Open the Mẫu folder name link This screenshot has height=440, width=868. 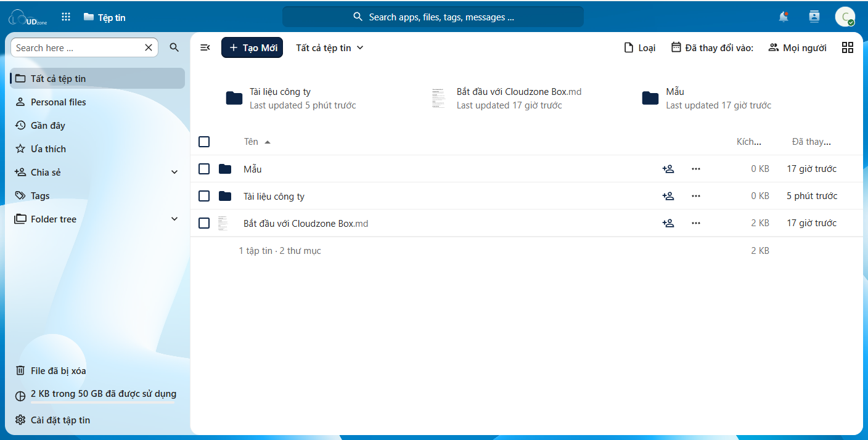[253, 169]
